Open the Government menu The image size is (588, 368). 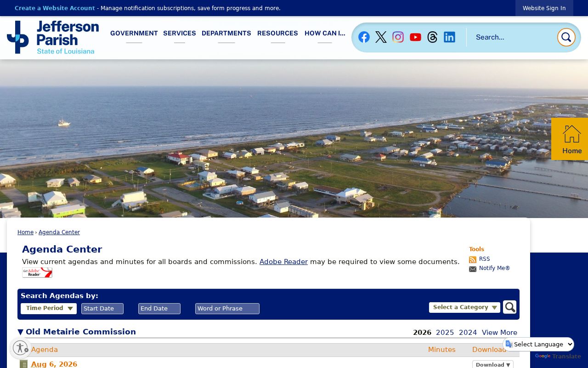[134, 34]
